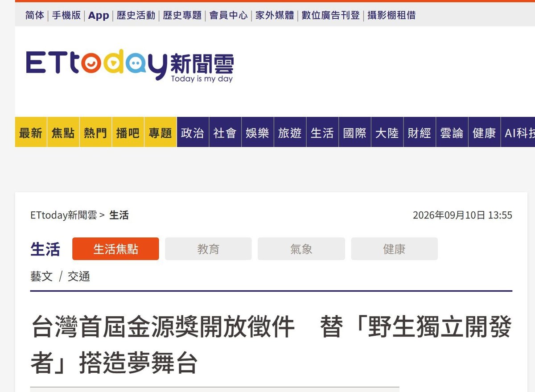Switch to 简体 version link
535x392 pixels.
[x=35, y=15]
